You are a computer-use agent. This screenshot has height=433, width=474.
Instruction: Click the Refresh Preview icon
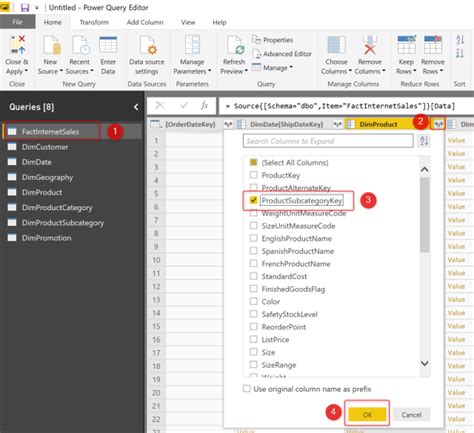(235, 45)
